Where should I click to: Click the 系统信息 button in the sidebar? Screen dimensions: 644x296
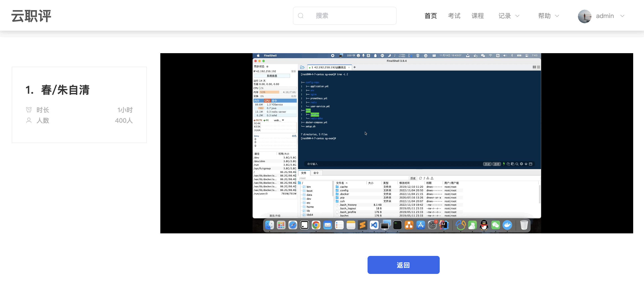pos(272,76)
